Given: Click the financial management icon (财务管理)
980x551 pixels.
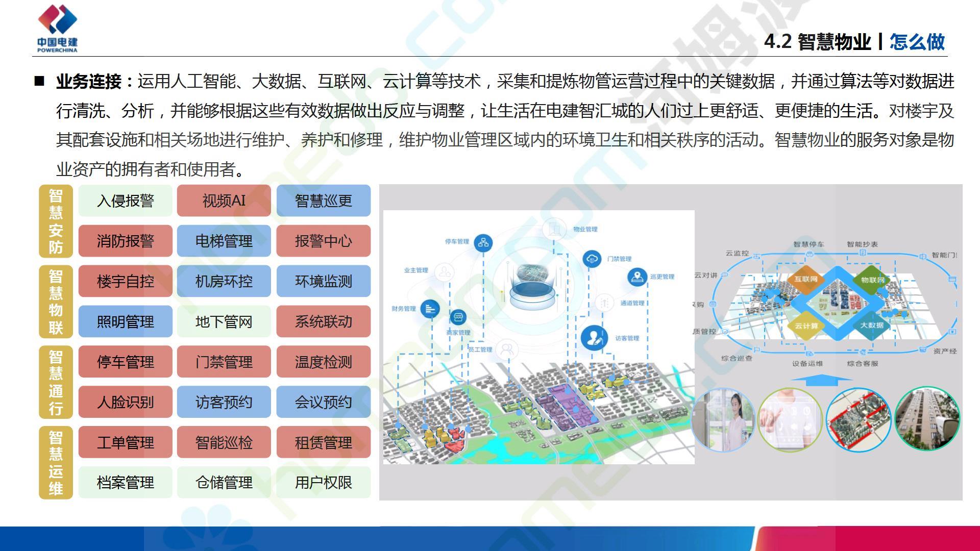Looking at the screenshot, I should point(430,309).
